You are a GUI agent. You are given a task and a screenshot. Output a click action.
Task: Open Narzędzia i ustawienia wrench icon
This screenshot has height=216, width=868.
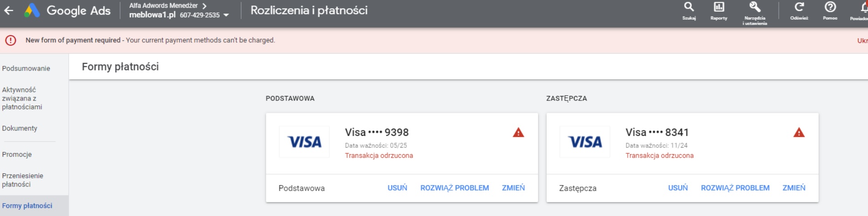pyautogui.click(x=755, y=8)
